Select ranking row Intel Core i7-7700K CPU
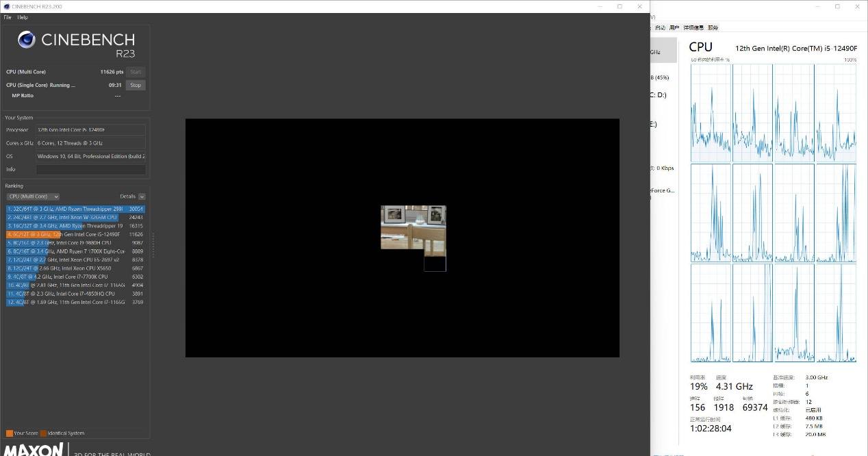 (75, 277)
